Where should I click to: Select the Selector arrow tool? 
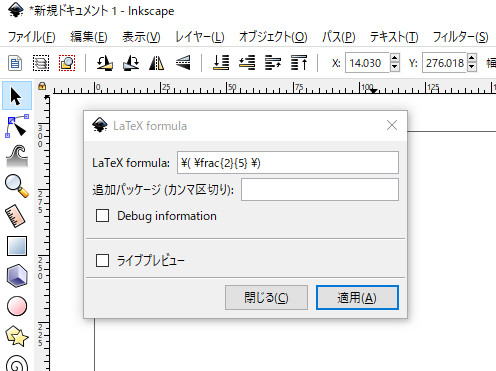(17, 96)
